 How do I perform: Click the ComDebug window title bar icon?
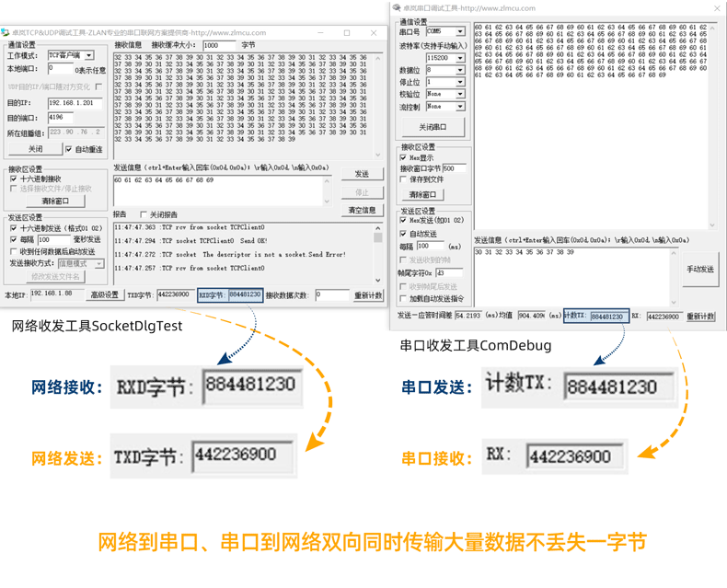tap(398, 8)
